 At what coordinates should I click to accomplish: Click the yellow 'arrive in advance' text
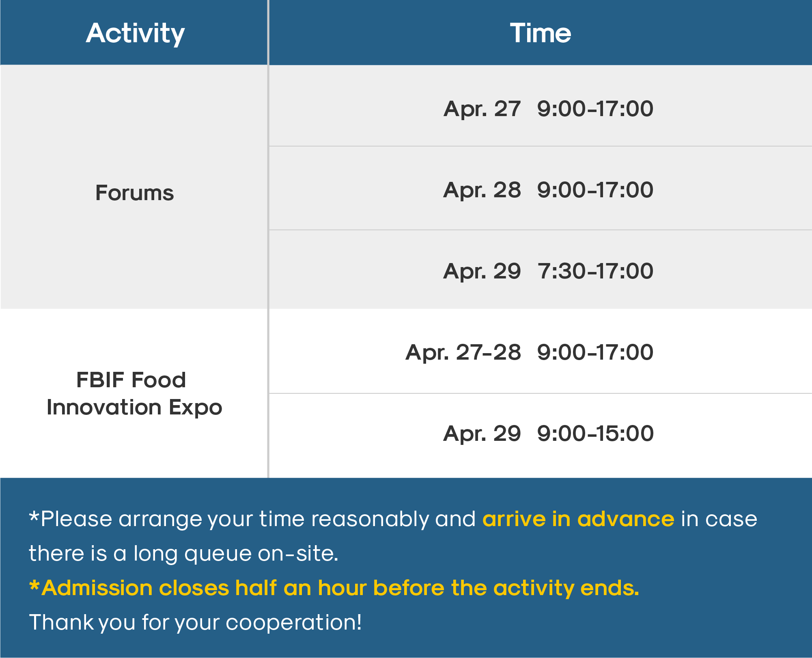pos(578,519)
